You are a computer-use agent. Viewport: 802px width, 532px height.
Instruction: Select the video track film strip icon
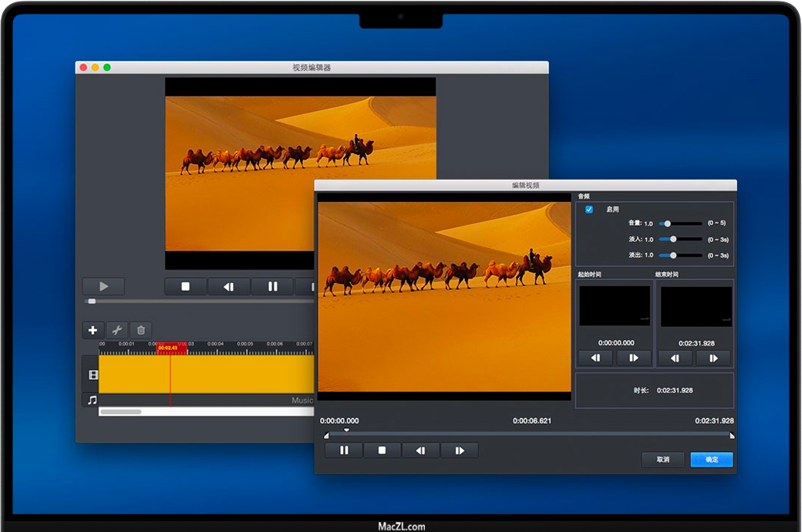coord(93,375)
